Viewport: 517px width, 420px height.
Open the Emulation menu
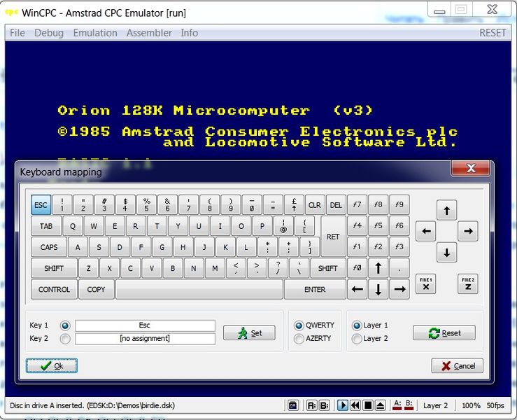(95, 33)
